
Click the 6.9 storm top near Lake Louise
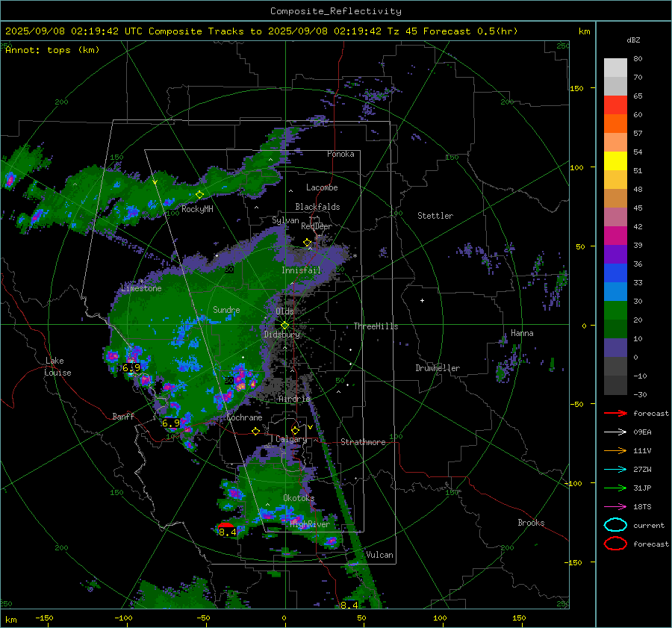(x=131, y=368)
